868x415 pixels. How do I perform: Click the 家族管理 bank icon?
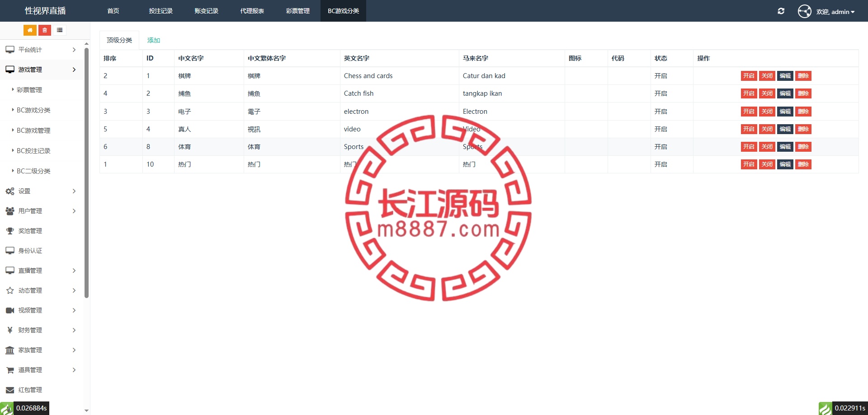coord(10,350)
